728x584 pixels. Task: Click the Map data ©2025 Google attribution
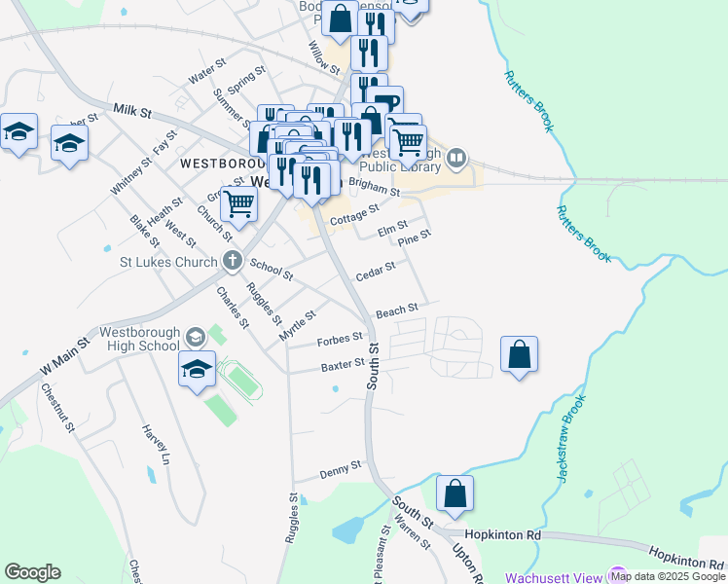click(x=669, y=576)
